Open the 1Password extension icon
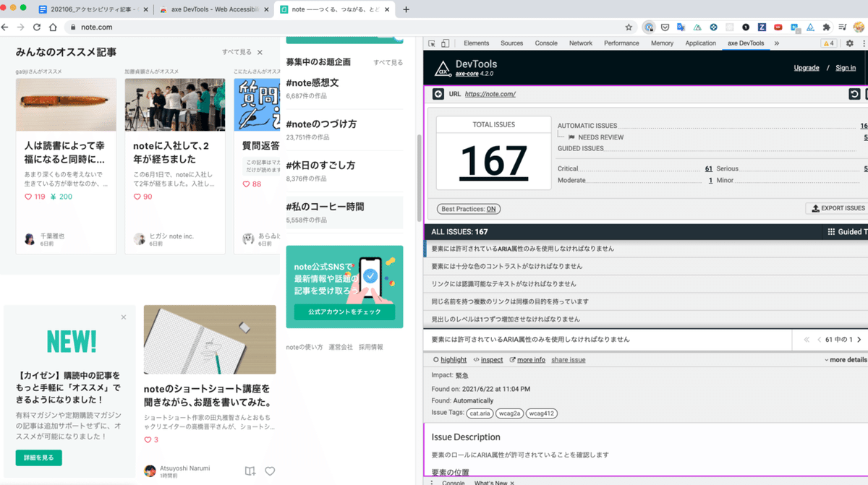Viewport: 868px width, 485px height. [x=745, y=25]
